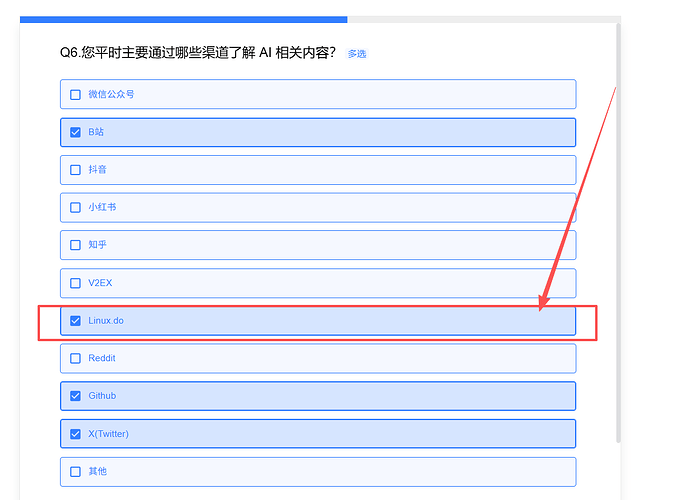The image size is (683, 500).
Task: Deselect the Github checkbox
Action: pos(75,396)
